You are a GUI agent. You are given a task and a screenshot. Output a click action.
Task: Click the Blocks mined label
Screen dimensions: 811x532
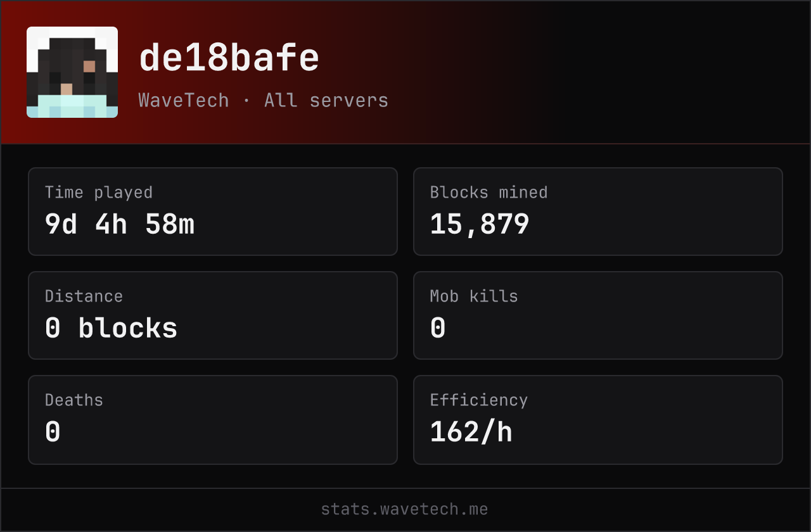489,192
